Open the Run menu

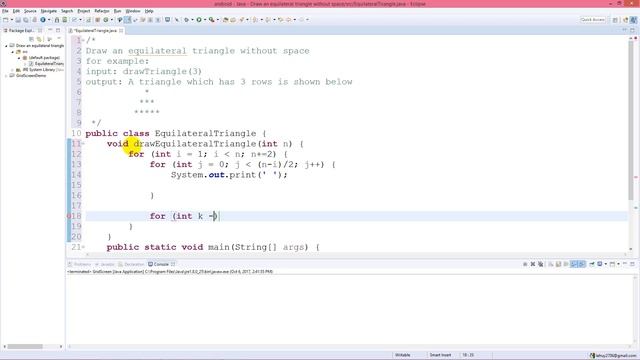click(x=118, y=11)
